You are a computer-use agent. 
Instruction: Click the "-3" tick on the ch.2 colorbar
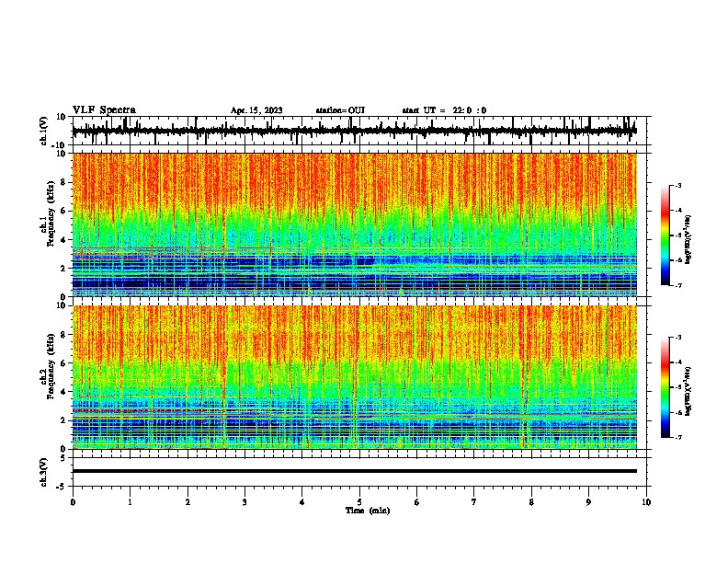tap(678, 338)
